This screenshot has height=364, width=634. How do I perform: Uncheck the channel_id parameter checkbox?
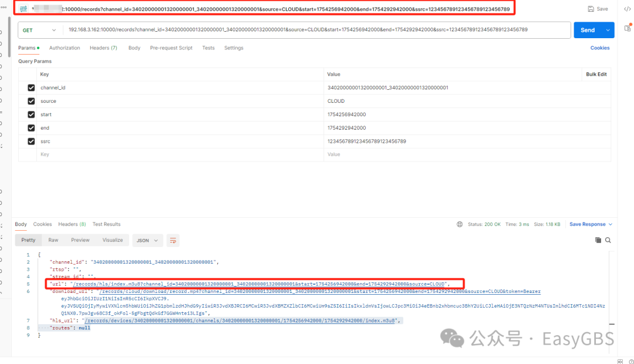[x=31, y=87]
